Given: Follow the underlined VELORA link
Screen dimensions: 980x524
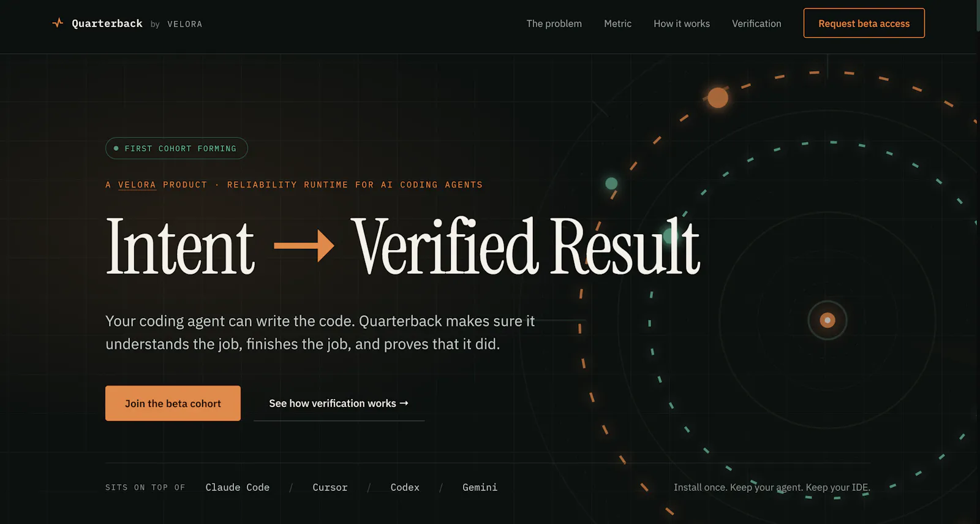Looking at the screenshot, I should click(x=137, y=185).
